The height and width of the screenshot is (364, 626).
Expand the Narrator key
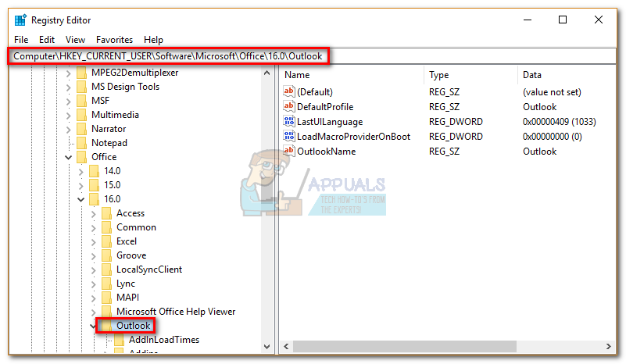coord(68,130)
